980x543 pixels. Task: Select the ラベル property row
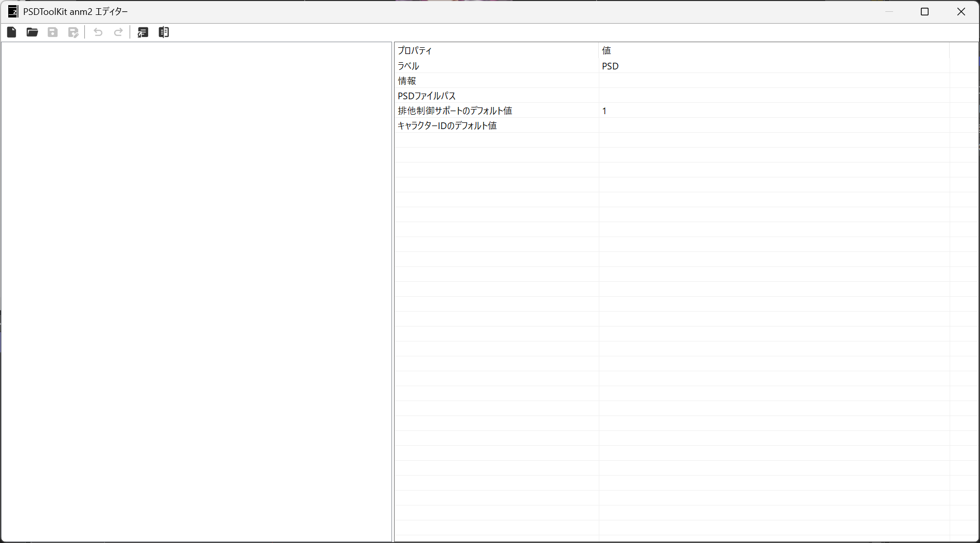408,66
